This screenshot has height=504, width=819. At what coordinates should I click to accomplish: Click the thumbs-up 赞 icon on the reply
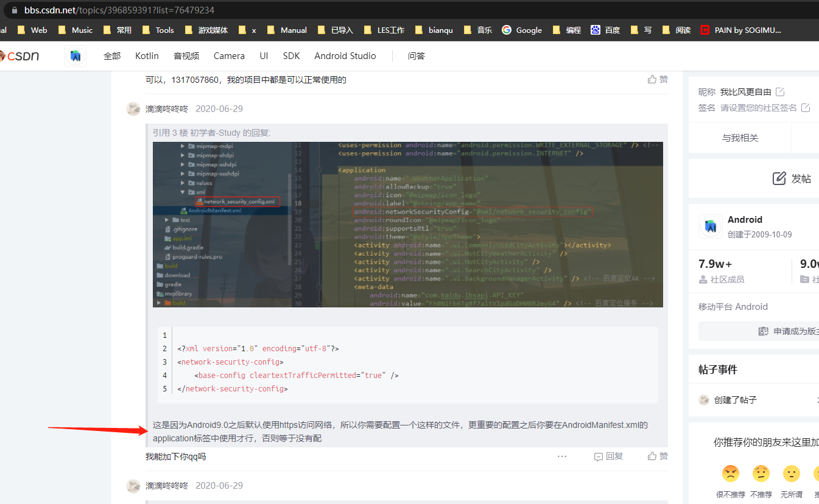652,455
